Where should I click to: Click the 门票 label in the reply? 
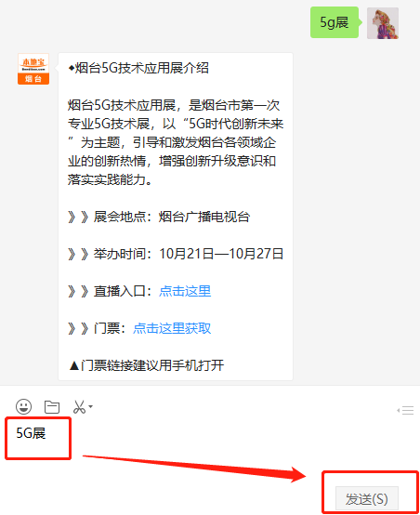[107, 328]
